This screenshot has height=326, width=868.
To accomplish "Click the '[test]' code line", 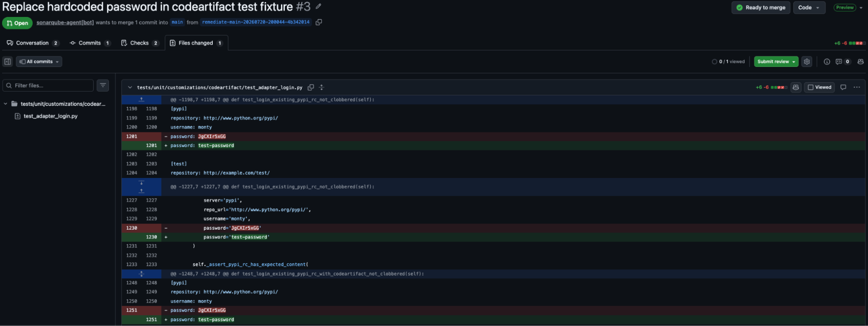I will 179,164.
